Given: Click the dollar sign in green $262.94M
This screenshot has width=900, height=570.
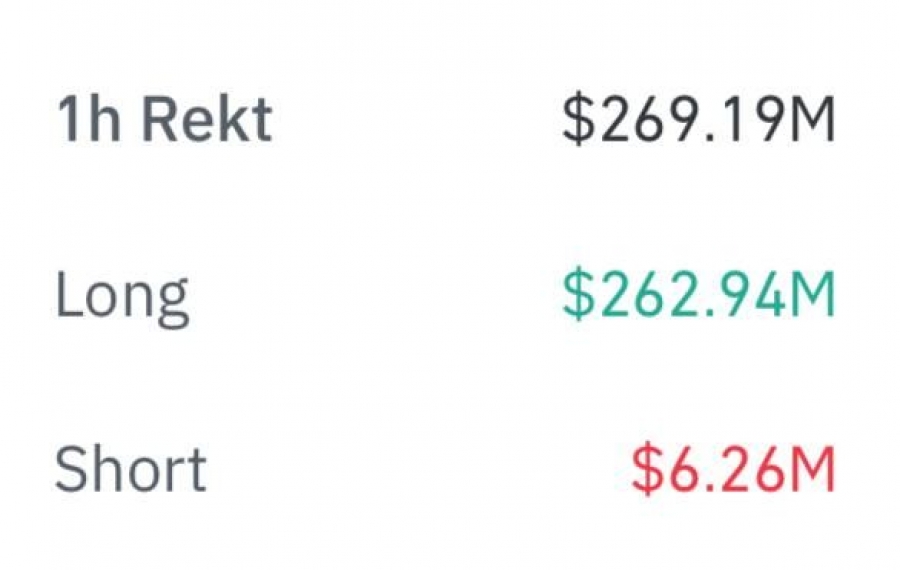Looking at the screenshot, I should [x=577, y=294].
